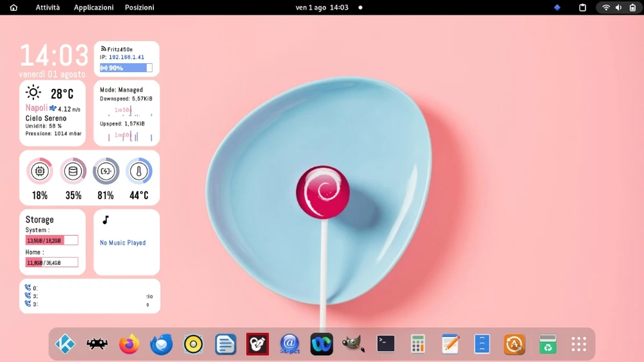The height and width of the screenshot is (362, 644).
Task: Expand system menu via Wi-Fi status icon
Action: [606, 8]
